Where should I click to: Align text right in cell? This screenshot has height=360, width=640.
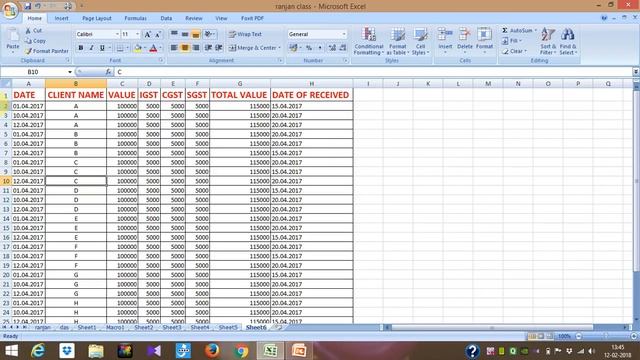click(196, 48)
